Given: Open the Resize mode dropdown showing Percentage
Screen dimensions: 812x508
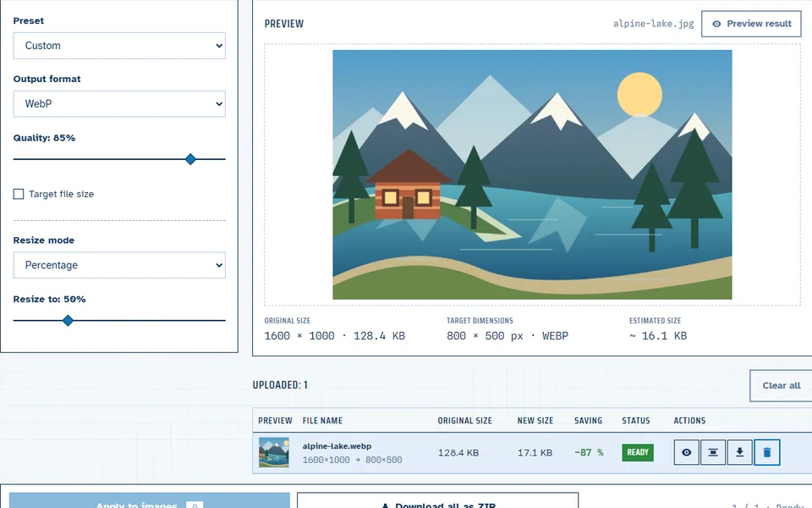Looking at the screenshot, I should pos(119,265).
